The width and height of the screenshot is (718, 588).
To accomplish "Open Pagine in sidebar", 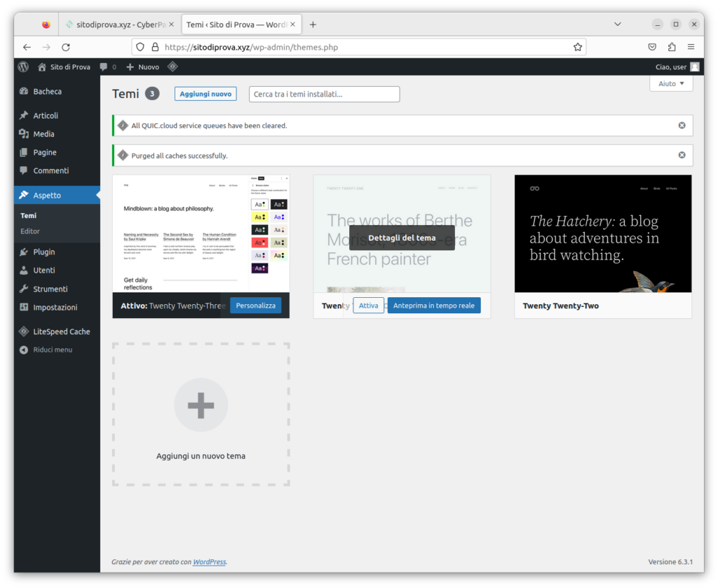I will 44,152.
